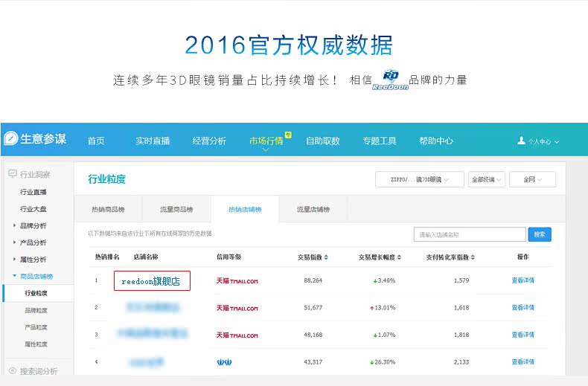Open the ZIPPO/...镜>3D眼镜 category dropdown
Image resolution: width=588 pixels, height=386 pixels.
pyautogui.click(x=420, y=179)
